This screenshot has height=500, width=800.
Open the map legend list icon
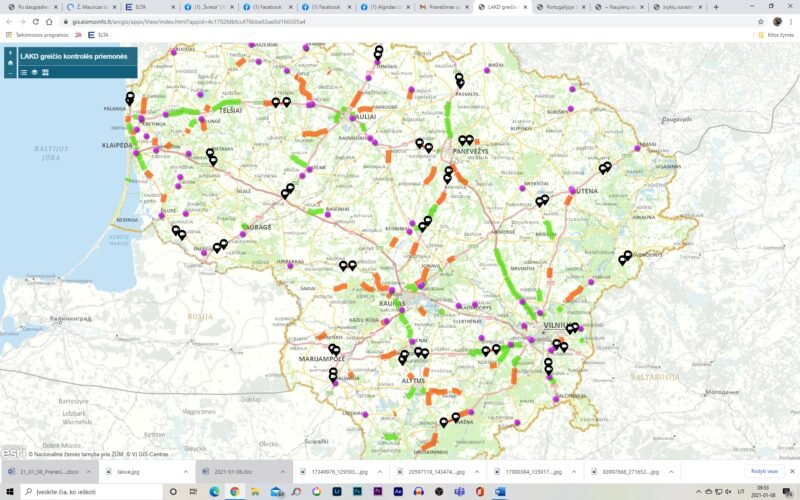[x=23, y=72]
